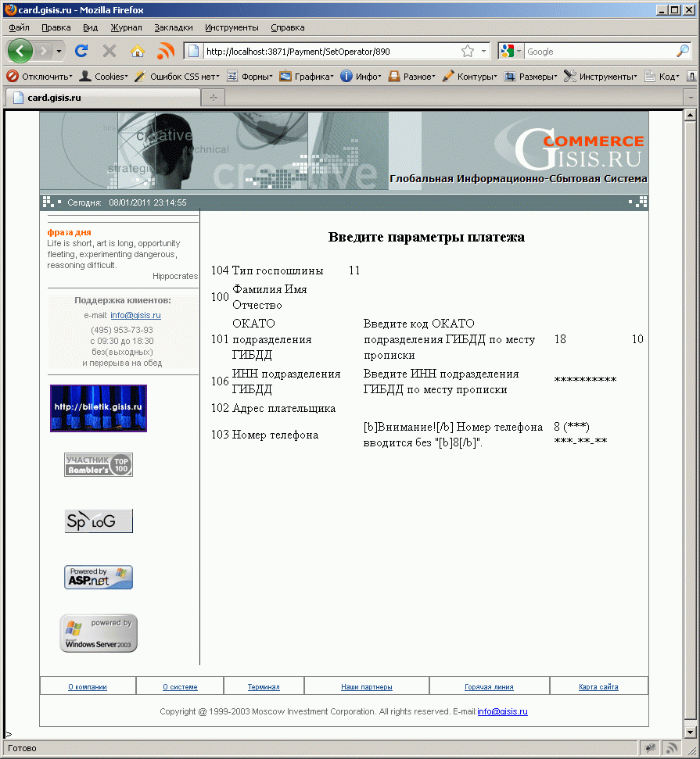Click the vertical scrollbar track
The height and width of the screenshot is (759, 700).
pyautogui.click(x=691, y=424)
